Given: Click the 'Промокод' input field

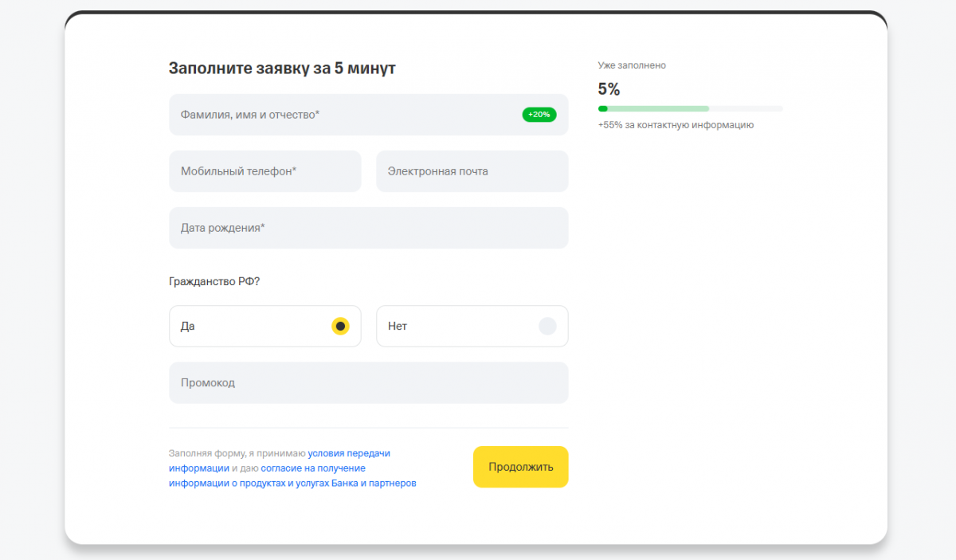Looking at the screenshot, I should tap(368, 383).
